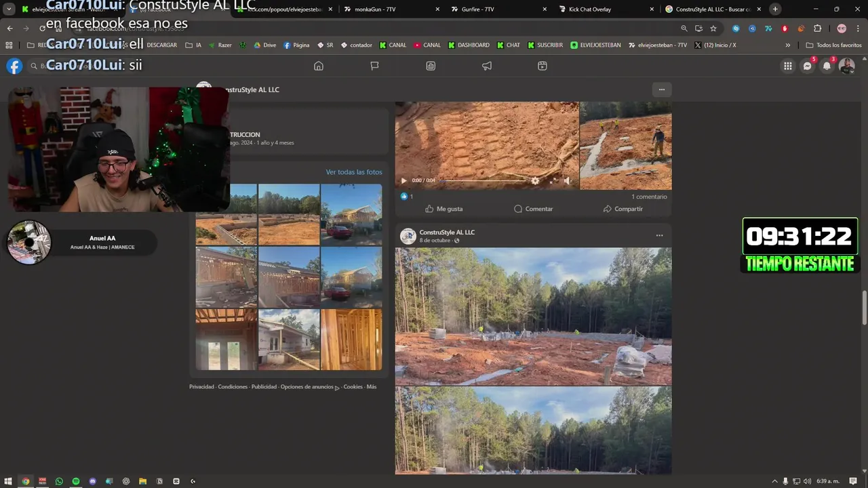Viewport: 868px width, 488px height.
Task: Open the like reaction count on the post
Action: point(406,197)
